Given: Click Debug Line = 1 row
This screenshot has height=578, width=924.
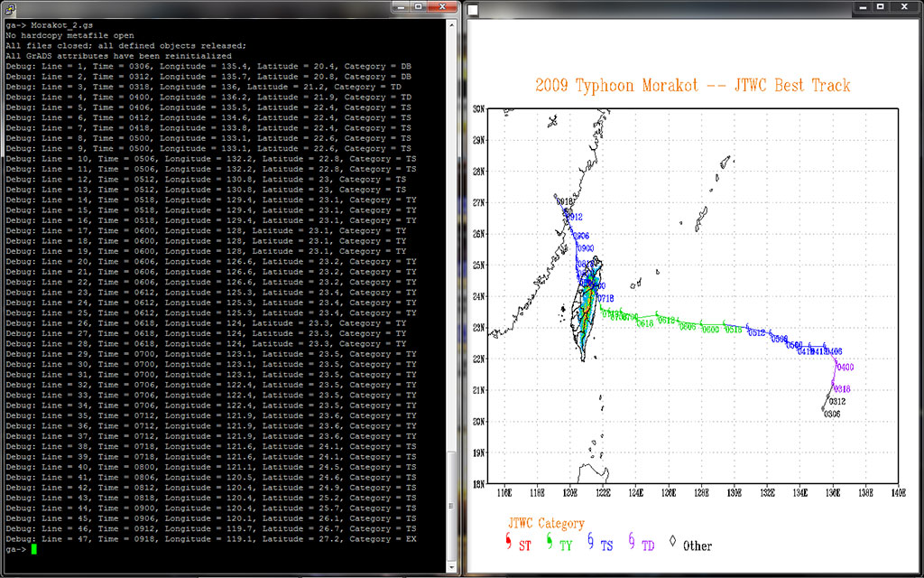Looking at the screenshot, I should point(208,67).
